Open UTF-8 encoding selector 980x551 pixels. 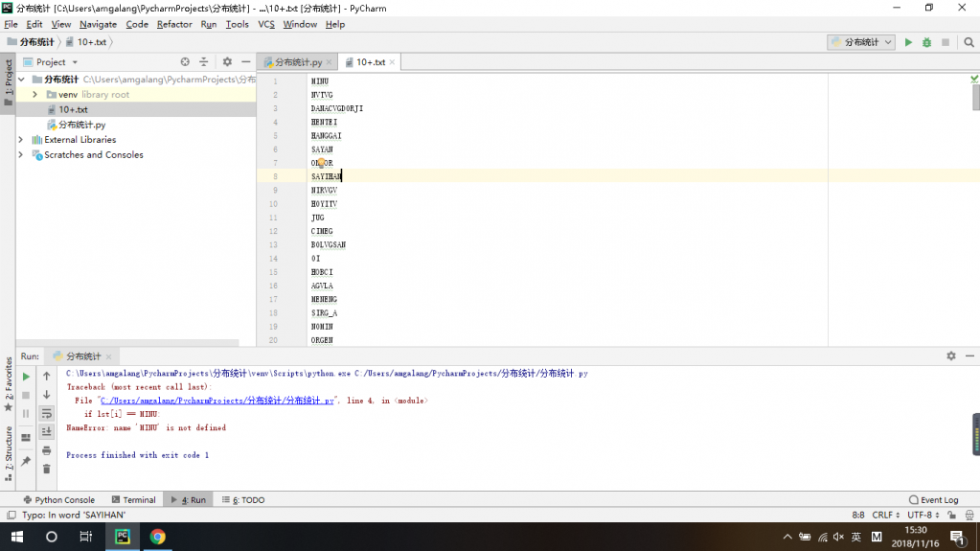[x=923, y=516]
